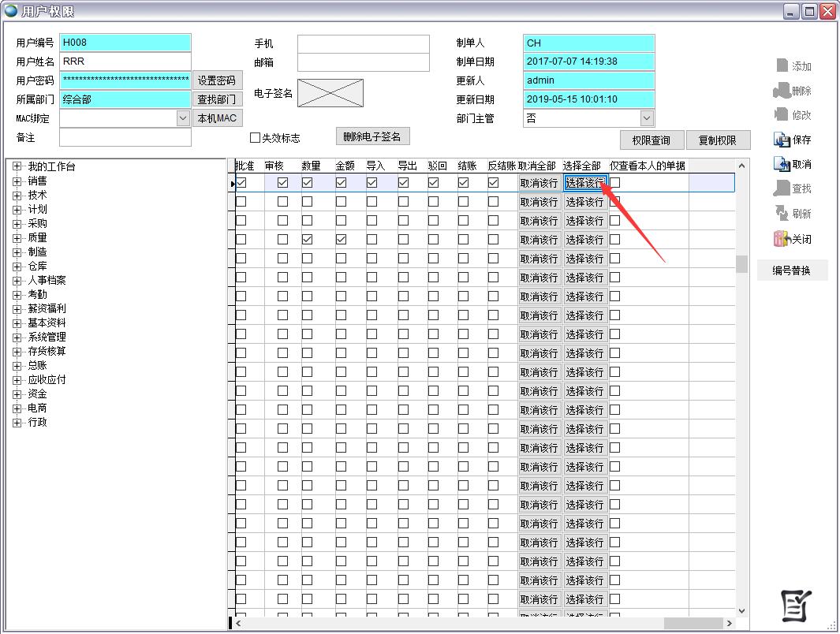840x634 pixels.
Task: Click the Search (查找) icon
Action: (x=782, y=188)
